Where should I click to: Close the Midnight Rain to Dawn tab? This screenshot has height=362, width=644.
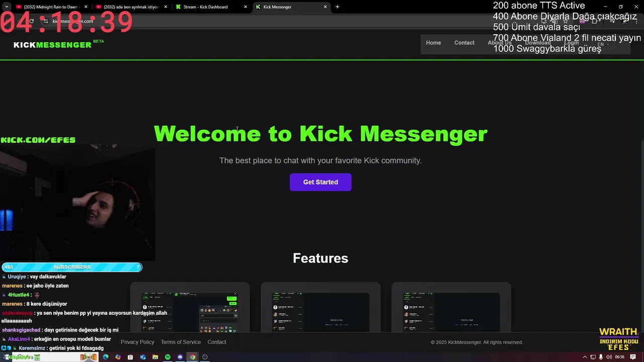tap(86, 7)
